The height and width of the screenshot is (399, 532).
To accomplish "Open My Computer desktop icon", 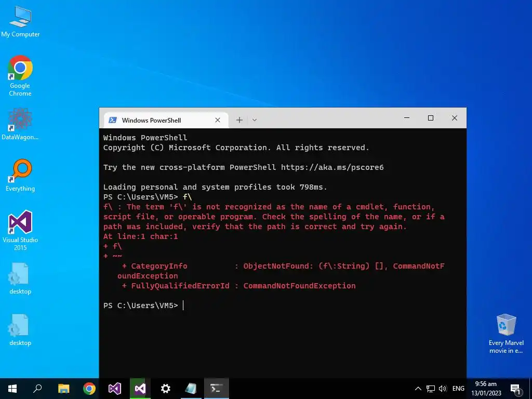I will click(20, 21).
